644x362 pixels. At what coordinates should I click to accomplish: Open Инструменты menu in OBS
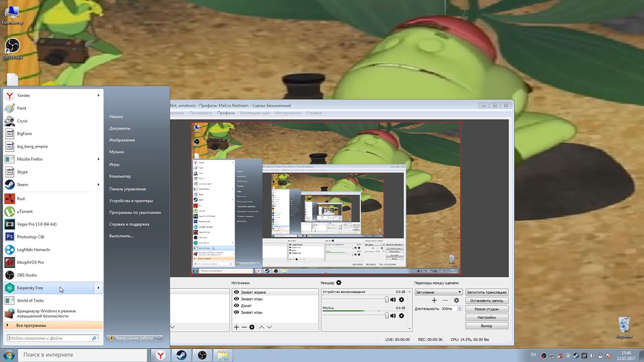[288, 113]
